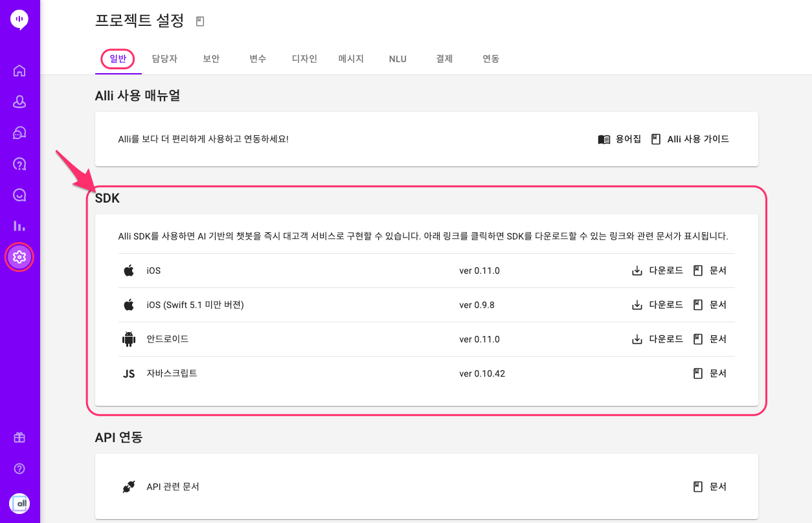The width and height of the screenshot is (812, 523).
Task: Switch to the 연동 tab
Action: pyautogui.click(x=491, y=59)
